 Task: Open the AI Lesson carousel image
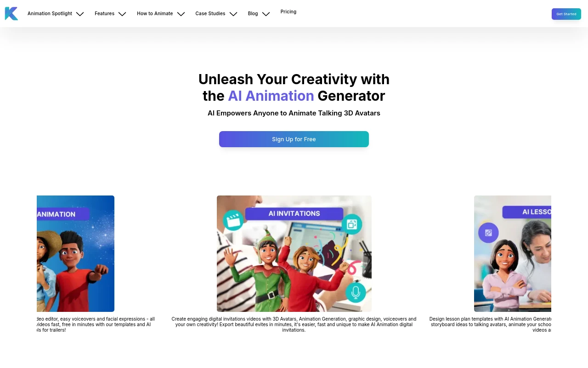(513, 254)
